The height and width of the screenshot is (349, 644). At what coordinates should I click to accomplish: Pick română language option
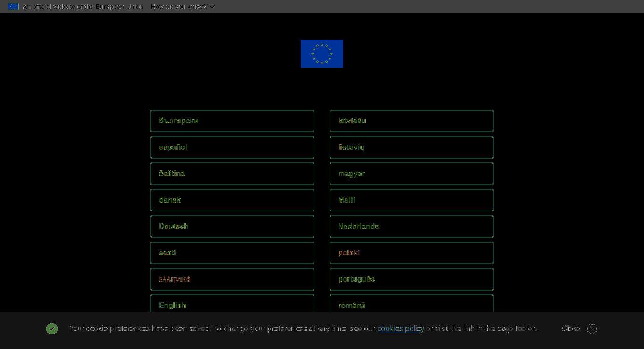point(412,304)
